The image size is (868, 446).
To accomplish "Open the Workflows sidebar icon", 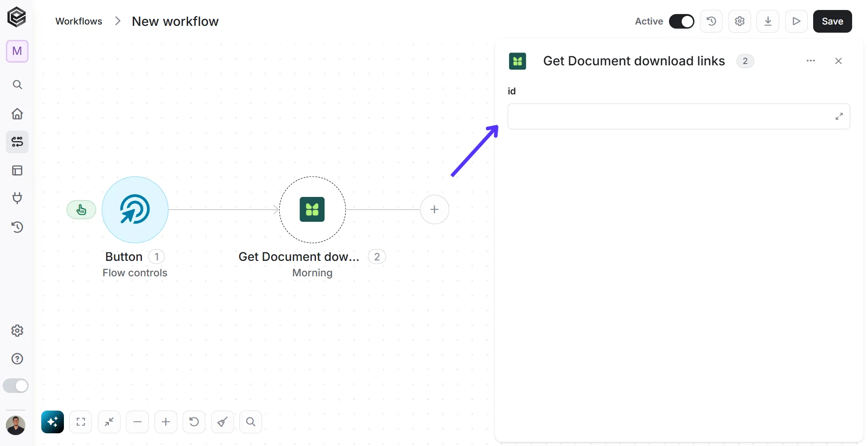I will (17, 142).
